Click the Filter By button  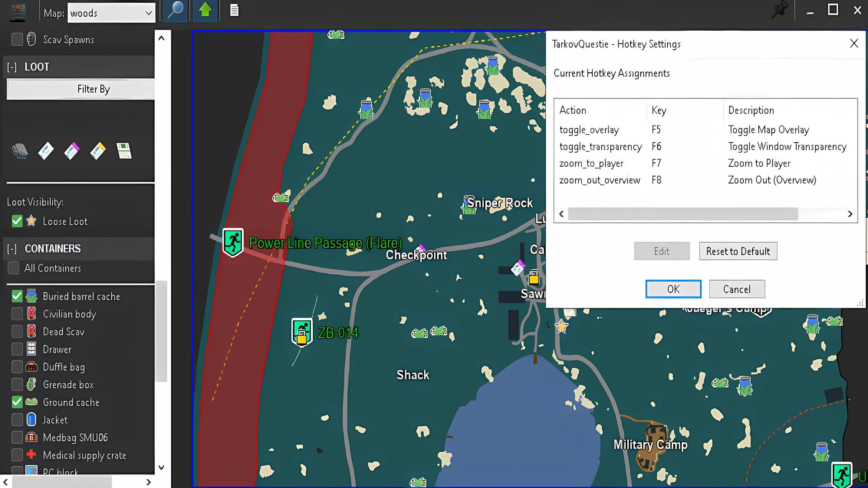point(80,89)
